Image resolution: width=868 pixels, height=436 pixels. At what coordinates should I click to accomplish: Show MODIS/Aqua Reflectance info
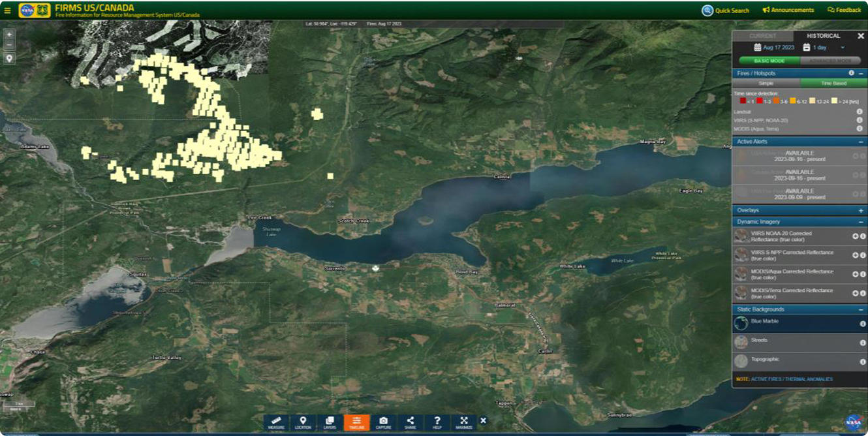pyautogui.click(x=862, y=274)
